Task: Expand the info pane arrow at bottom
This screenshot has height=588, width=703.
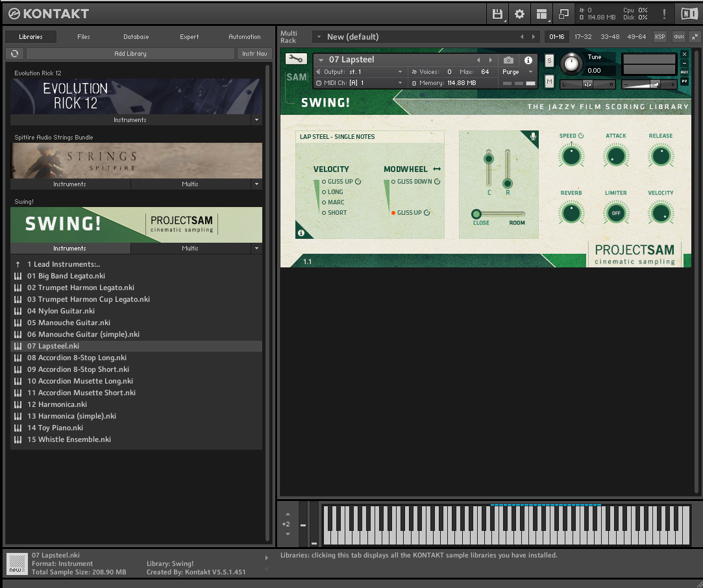Action: pyautogui.click(x=266, y=558)
